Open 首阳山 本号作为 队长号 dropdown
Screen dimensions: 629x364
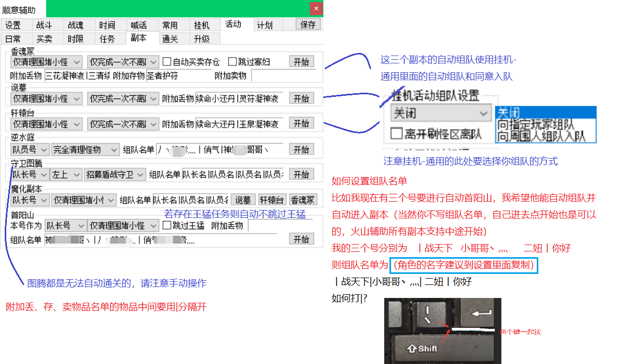coord(66,226)
